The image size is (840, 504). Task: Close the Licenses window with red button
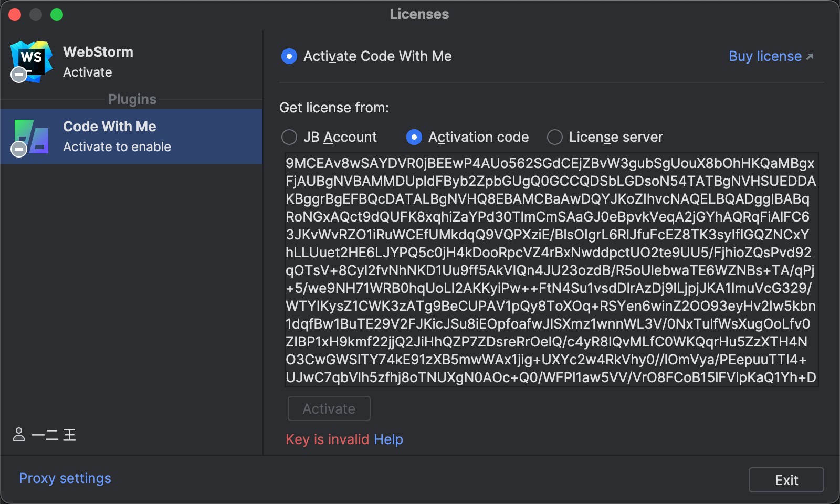pyautogui.click(x=15, y=15)
